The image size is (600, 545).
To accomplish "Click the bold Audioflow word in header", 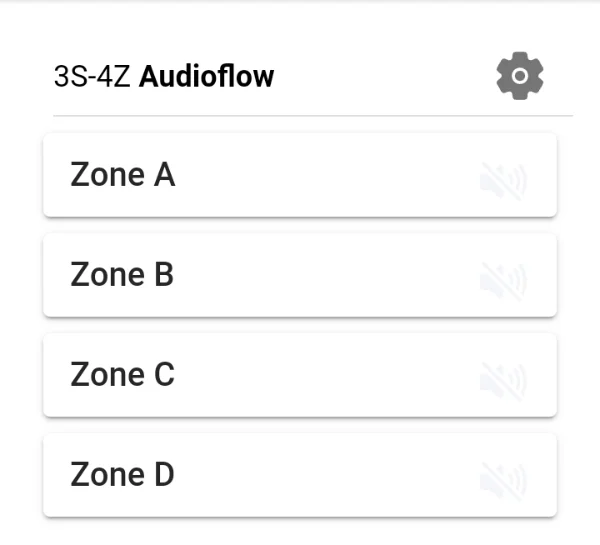I will coord(207,76).
